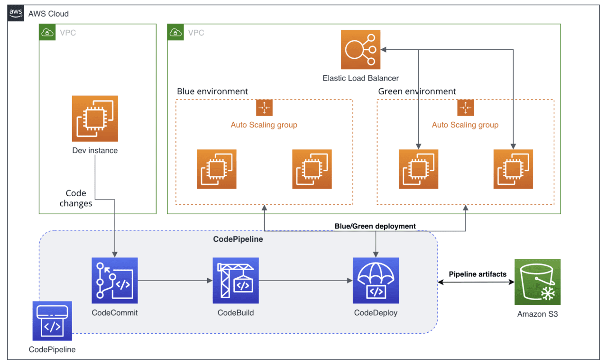This screenshot has width=607, height=364.
Task: Click the left VPC label text
Action: click(68, 33)
